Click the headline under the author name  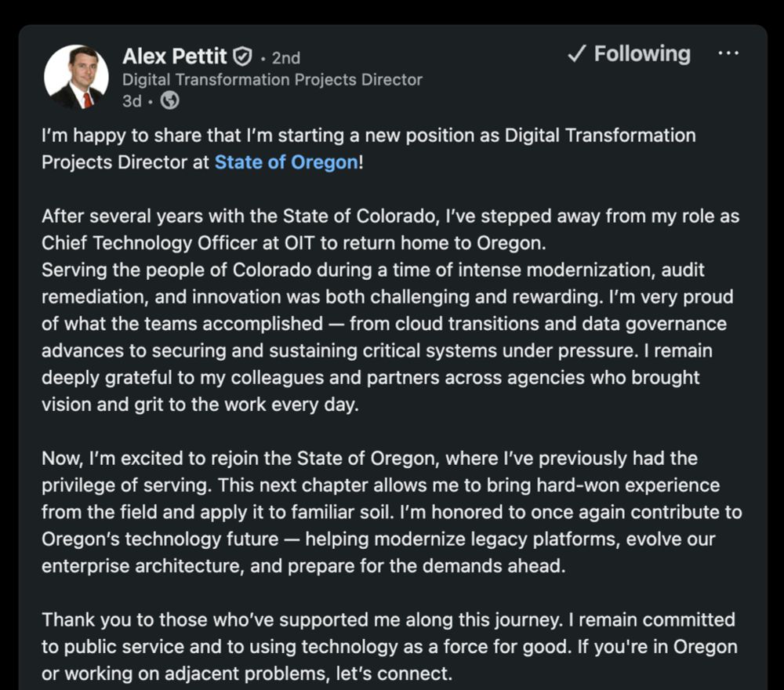click(272, 79)
